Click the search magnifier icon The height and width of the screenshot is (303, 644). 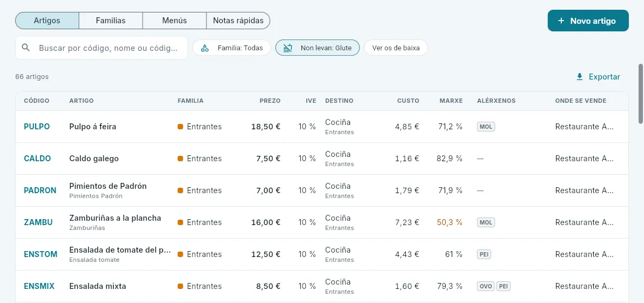click(x=26, y=48)
